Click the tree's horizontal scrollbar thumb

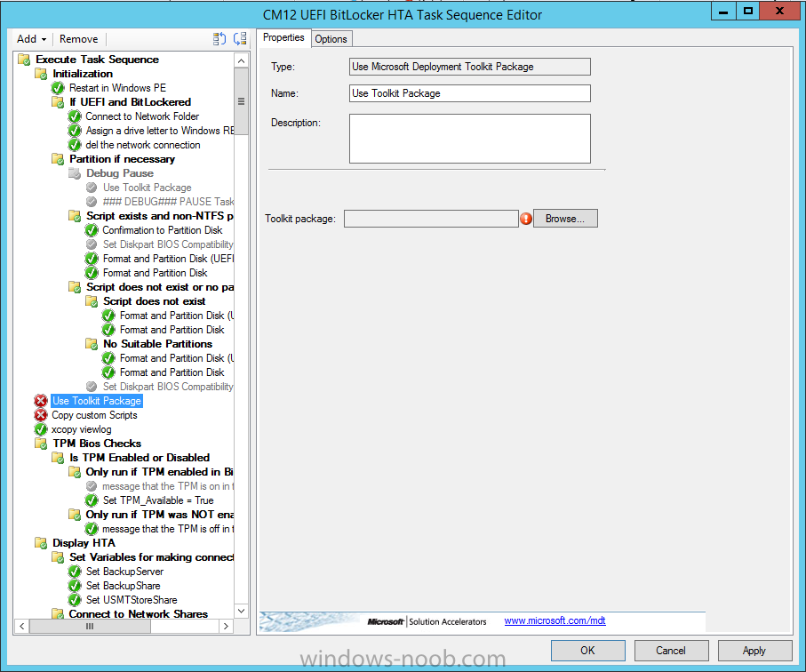pos(90,627)
